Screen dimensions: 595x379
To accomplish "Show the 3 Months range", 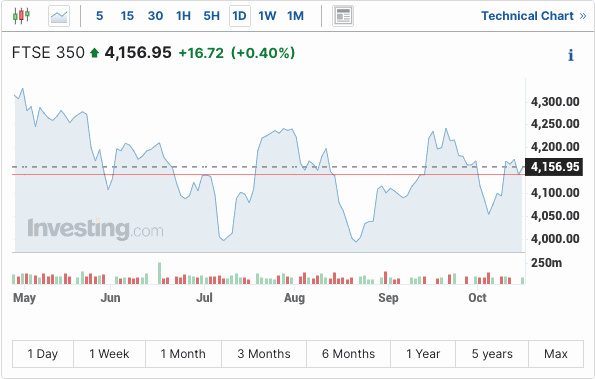I will (264, 354).
